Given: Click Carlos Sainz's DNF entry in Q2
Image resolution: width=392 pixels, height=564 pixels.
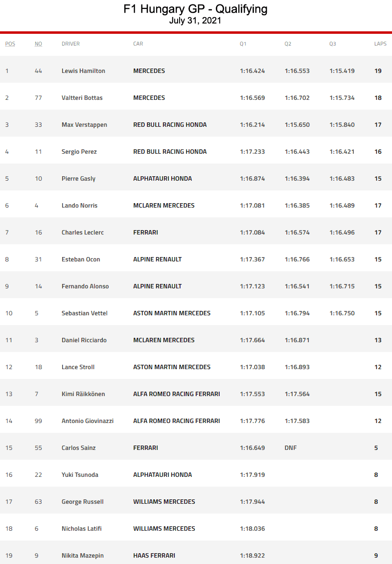Looking at the screenshot, I should click(291, 448).
